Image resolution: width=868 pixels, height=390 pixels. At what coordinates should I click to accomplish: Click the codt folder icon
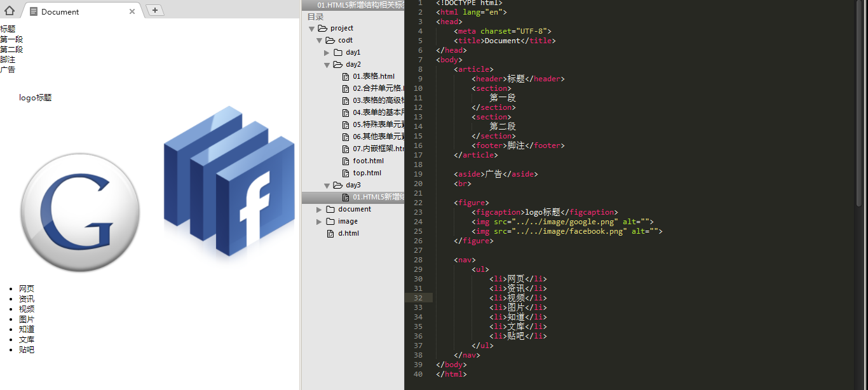(330, 40)
